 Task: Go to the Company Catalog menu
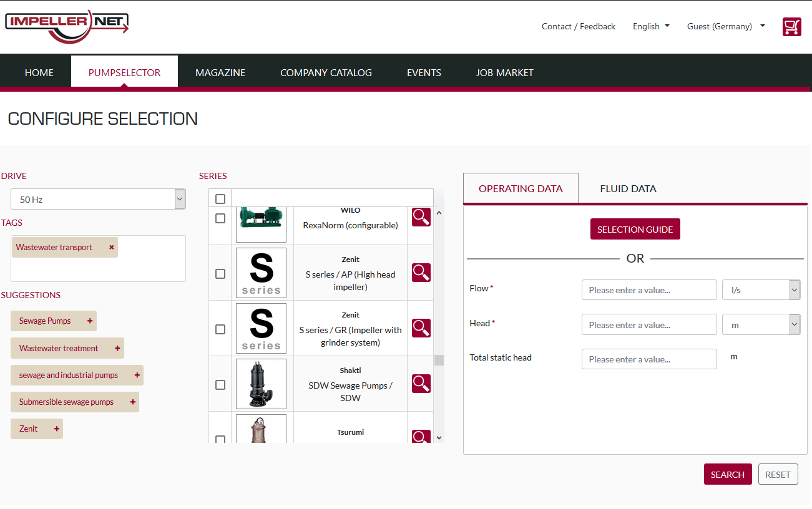(326, 72)
